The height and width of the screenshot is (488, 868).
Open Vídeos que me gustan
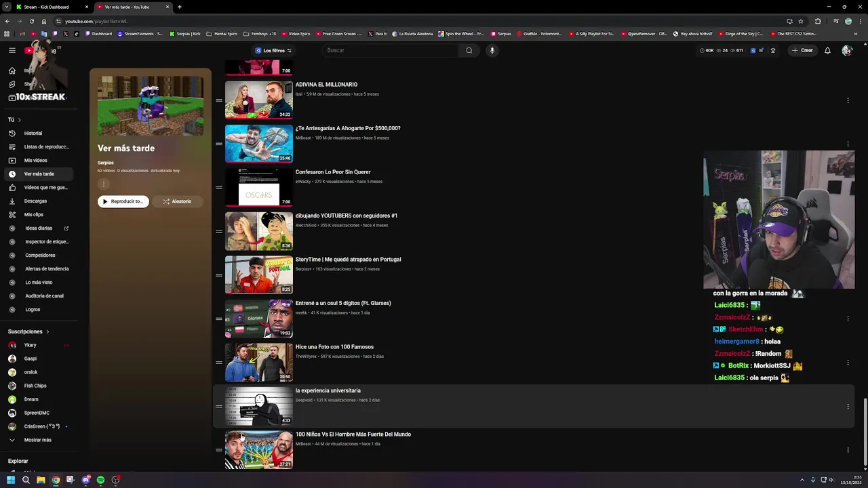(39, 188)
